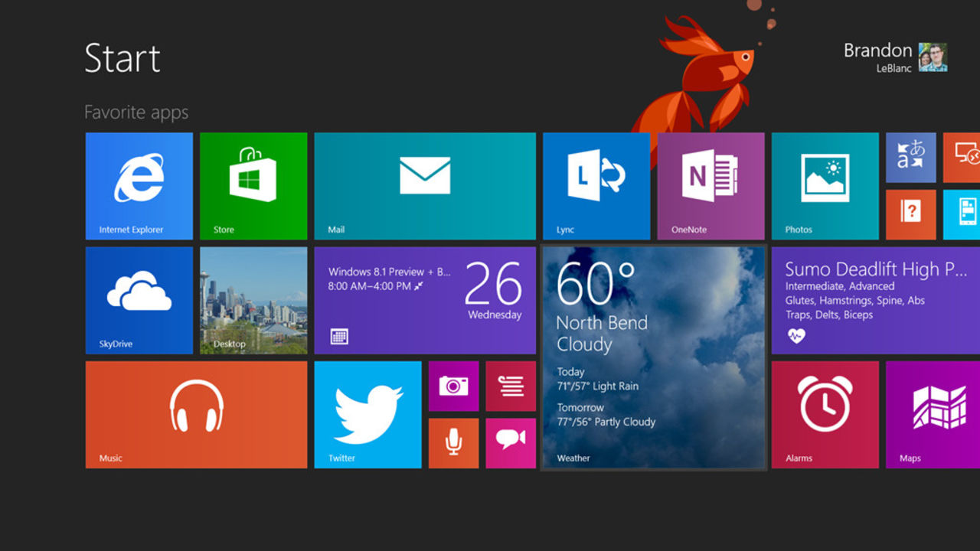
Task: Launch the Store app
Action: (x=253, y=186)
